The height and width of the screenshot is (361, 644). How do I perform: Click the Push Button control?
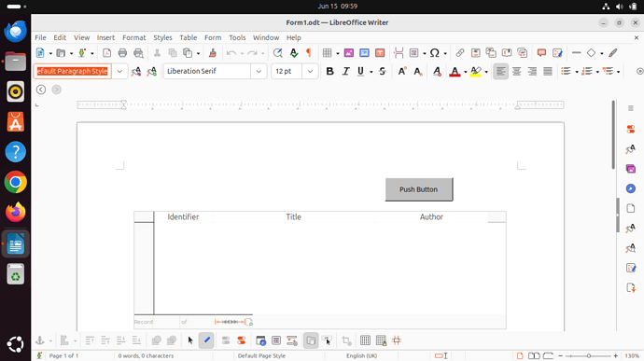click(x=419, y=189)
